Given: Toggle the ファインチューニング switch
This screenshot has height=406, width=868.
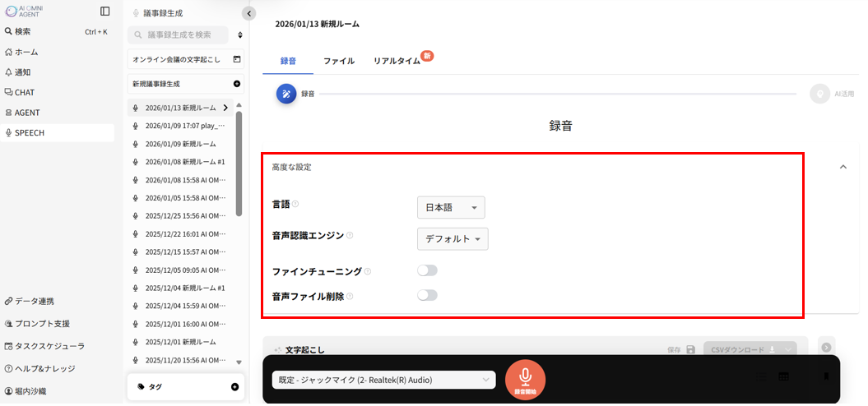Looking at the screenshot, I should point(427,270).
